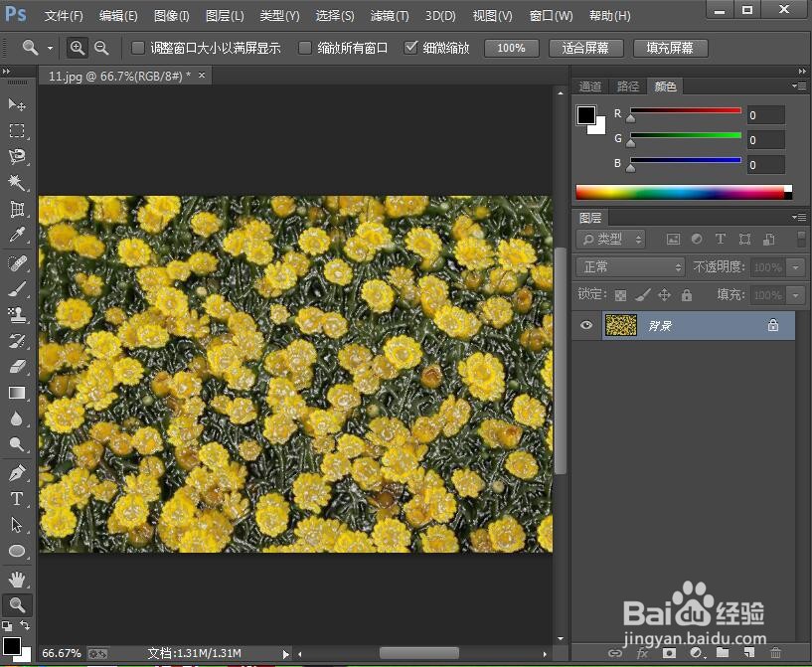Select the Brush tool

coord(17,288)
